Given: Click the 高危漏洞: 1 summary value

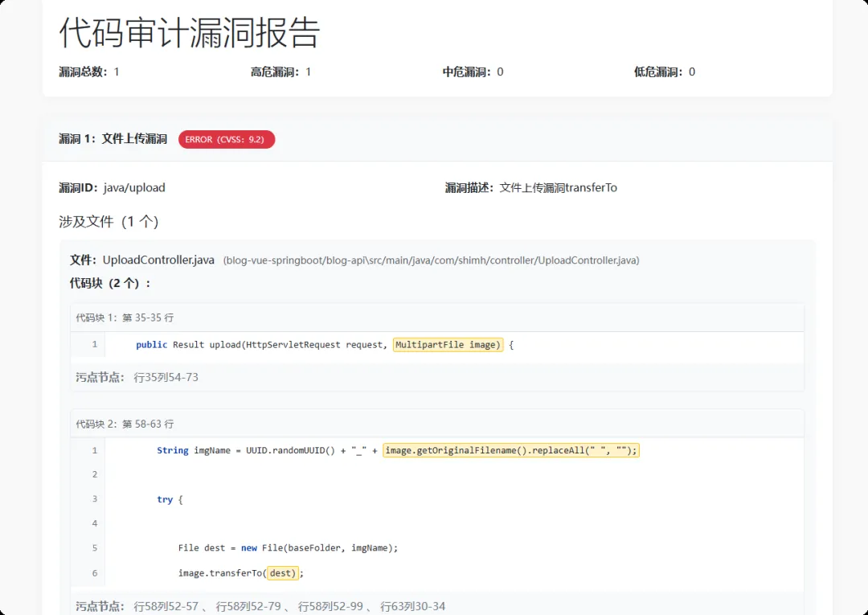Looking at the screenshot, I should click(x=280, y=72).
